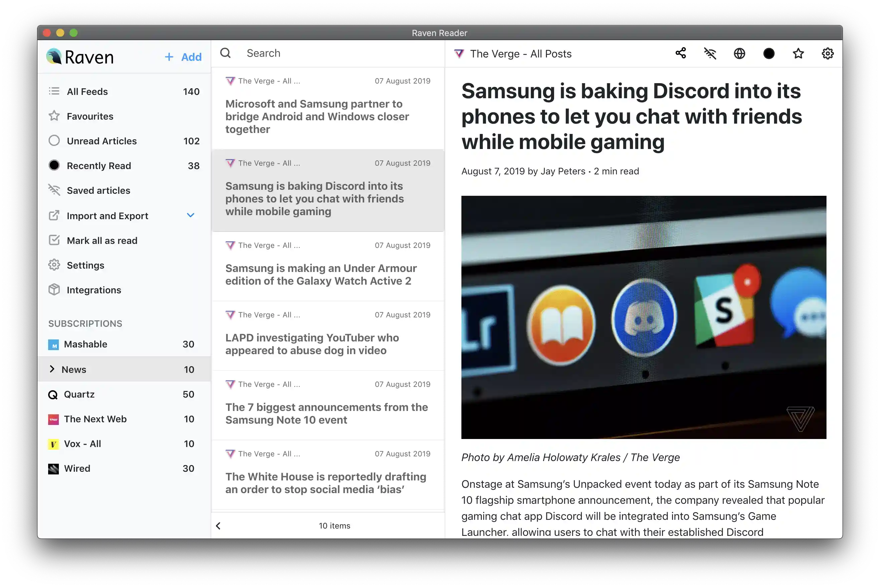Screen dimensions: 880x588
Task: Click the back chevron beside 10 items
Action: (218, 526)
